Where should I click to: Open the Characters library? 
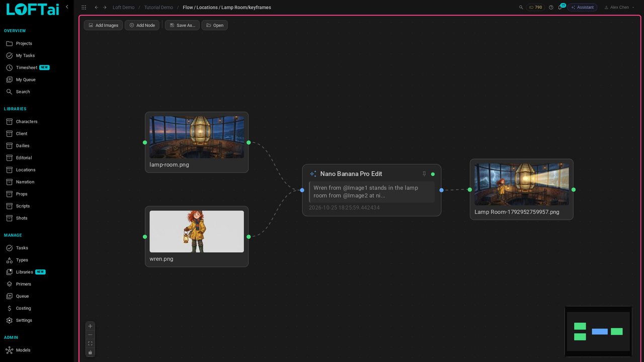click(x=27, y=122)
